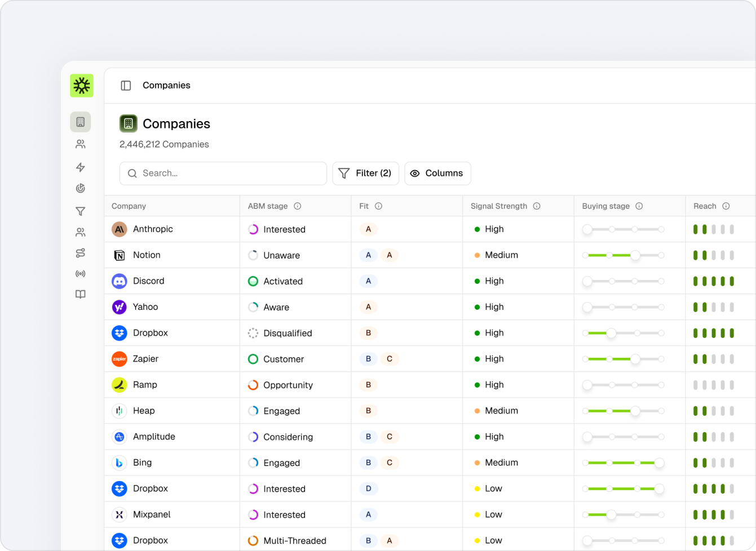
Task: Click the Discord company logo
Action: pyautogui.click(x=120, y=281)
